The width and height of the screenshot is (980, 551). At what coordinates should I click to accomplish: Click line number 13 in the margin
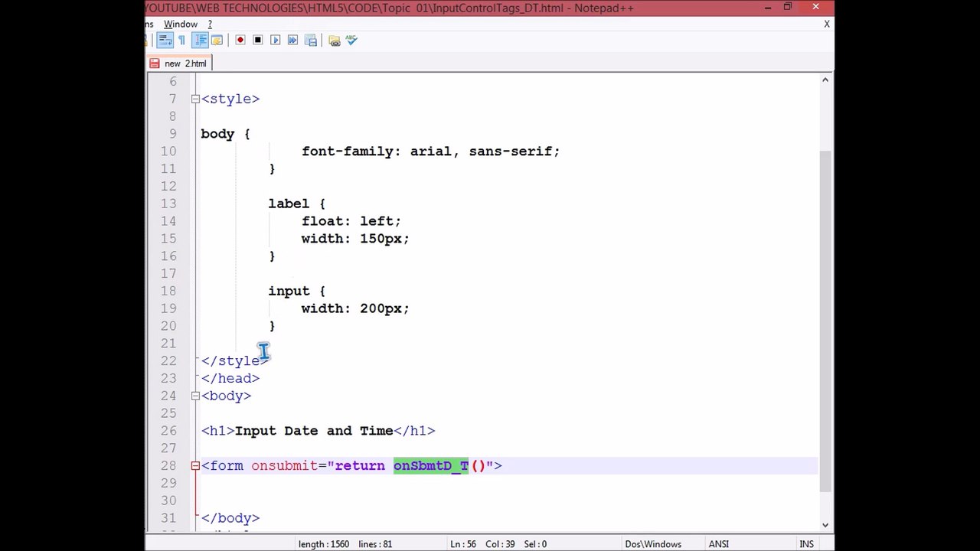[168, 204]
